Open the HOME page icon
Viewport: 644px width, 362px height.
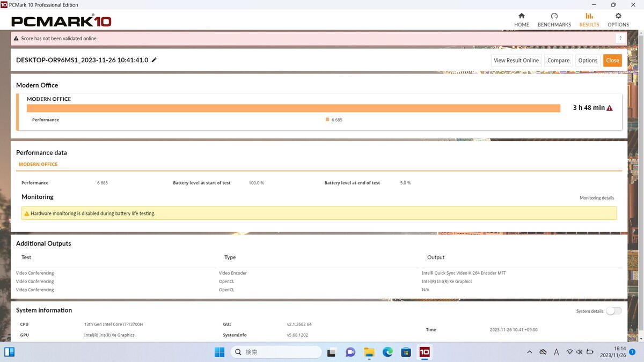pyautogui.click(x=522, y=16)
